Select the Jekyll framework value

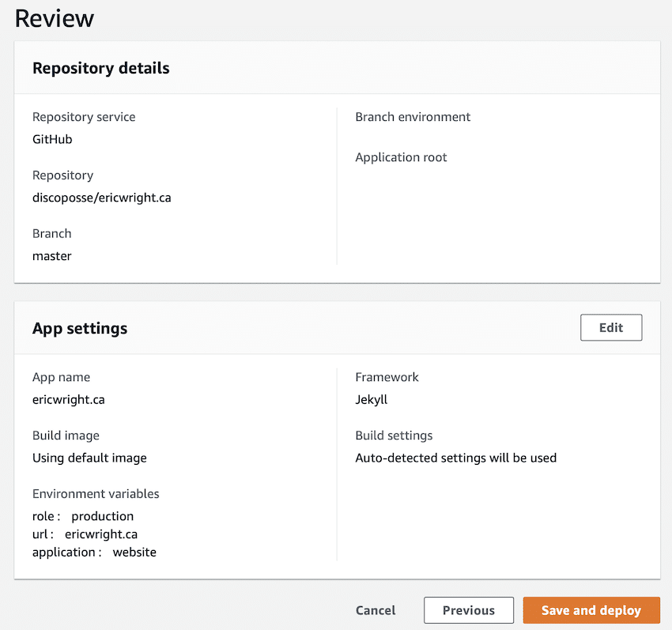point(371,399)
